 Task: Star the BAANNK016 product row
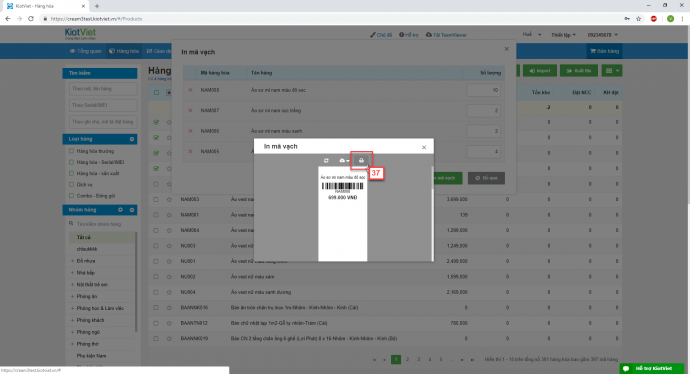(169, 308)
